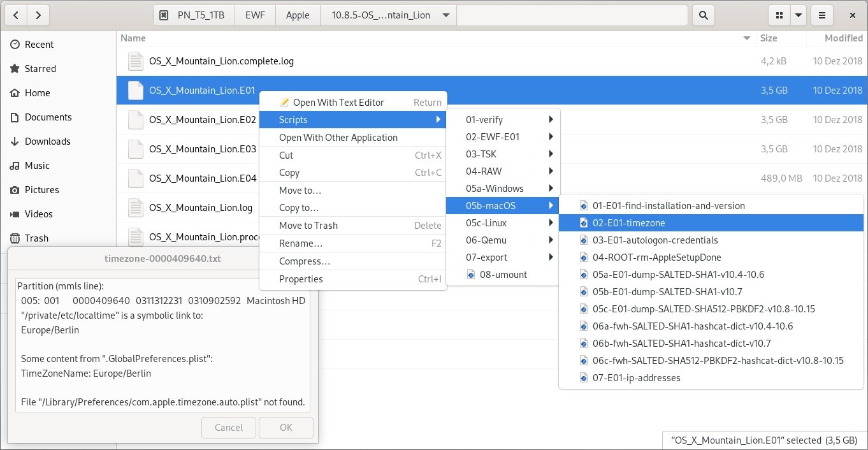
Task: Choose Rename… from the context menu
Action: tap(353, 243)
